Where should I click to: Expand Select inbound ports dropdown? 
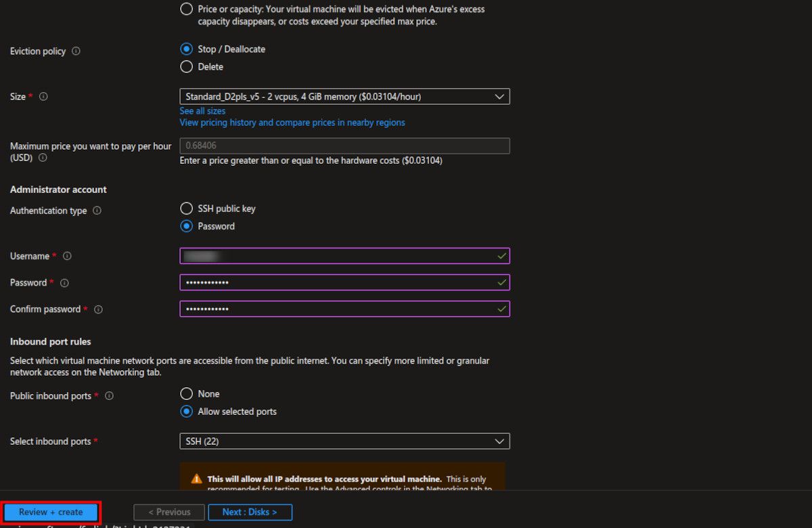point(344,441)
